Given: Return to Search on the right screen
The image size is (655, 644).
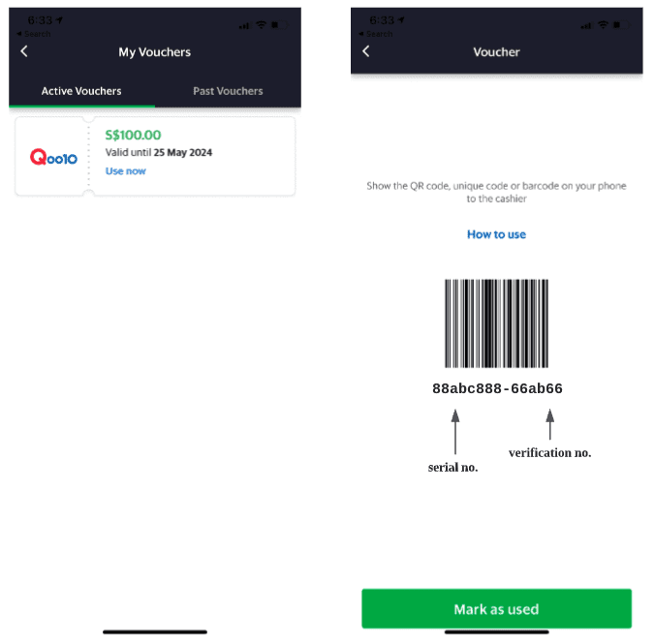Looking at the screenshot, I should click(375, 34).
